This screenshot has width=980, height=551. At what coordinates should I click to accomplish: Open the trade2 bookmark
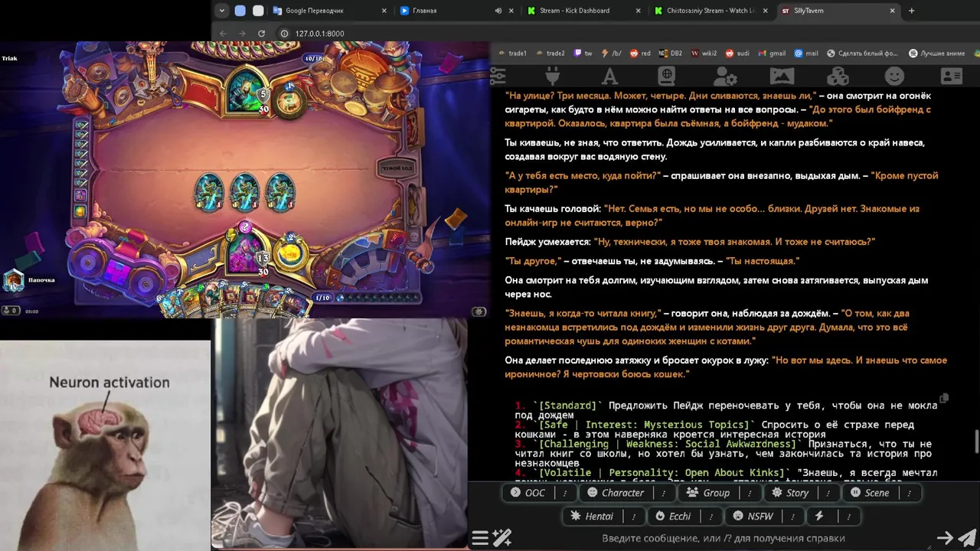[x=550, y=54]
